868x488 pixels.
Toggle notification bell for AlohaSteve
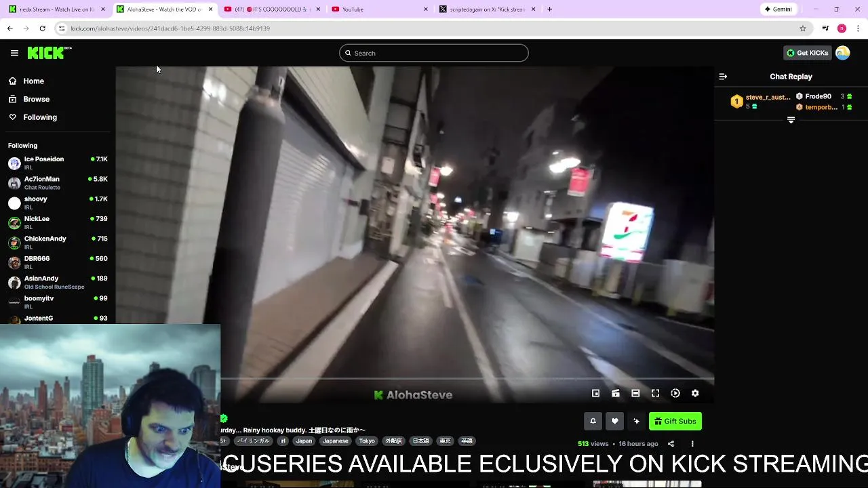coord(593,421)
